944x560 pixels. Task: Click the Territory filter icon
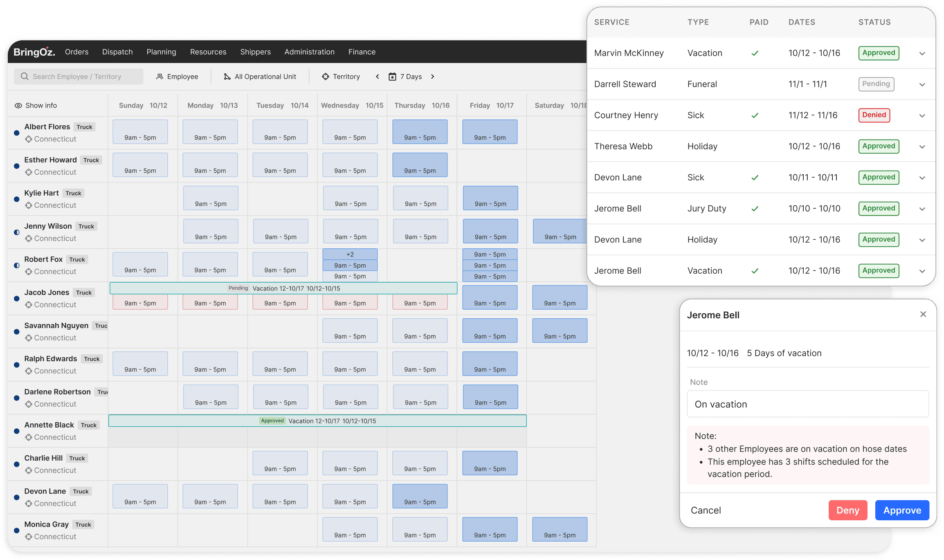(326, 76)
